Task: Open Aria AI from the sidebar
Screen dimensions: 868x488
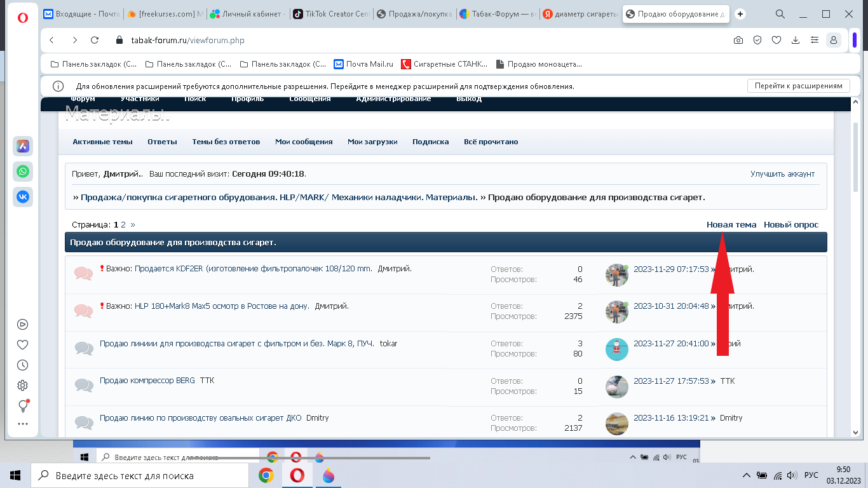Action: click(x=23, y=146)
